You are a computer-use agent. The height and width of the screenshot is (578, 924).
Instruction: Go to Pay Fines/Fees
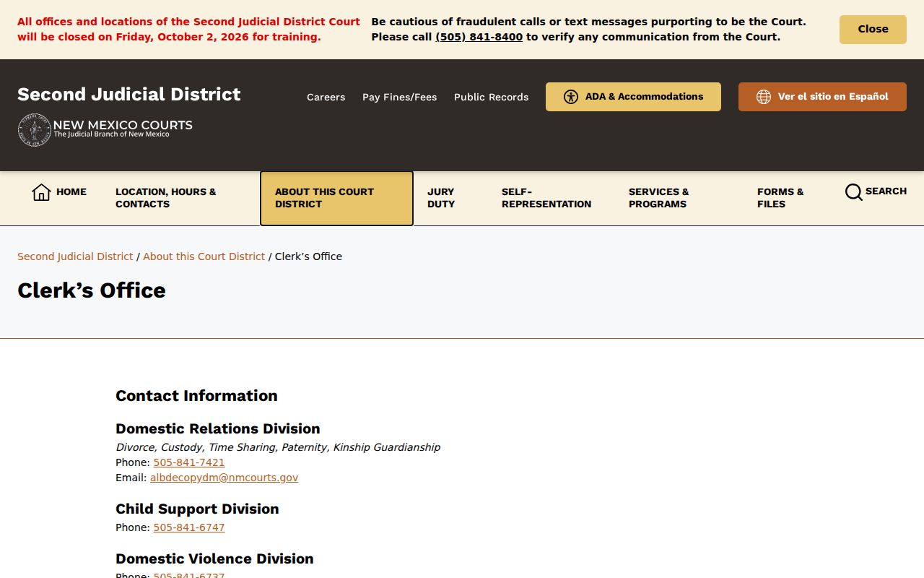(x=399, y=97)
